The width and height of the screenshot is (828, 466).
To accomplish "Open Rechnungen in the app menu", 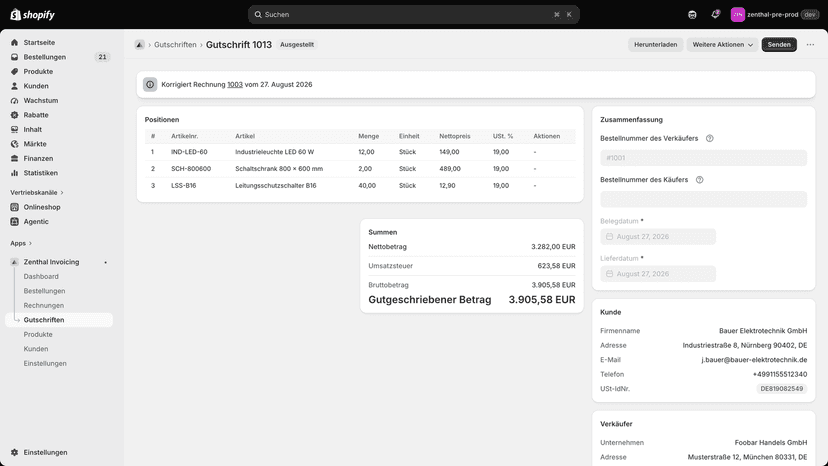I will click(44, 305).
